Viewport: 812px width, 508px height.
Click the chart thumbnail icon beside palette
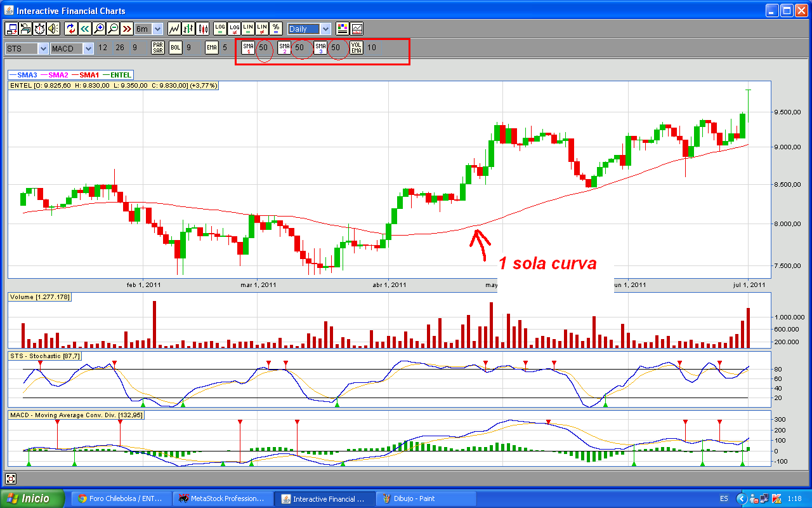pos(357,29)
